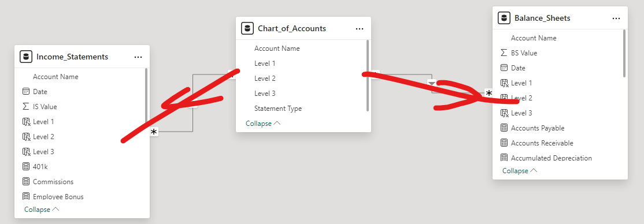This screenshot has height=224, width=644.
Task: Open the Balance_Sheets table options (three dots)
Action: coord(616,18)
